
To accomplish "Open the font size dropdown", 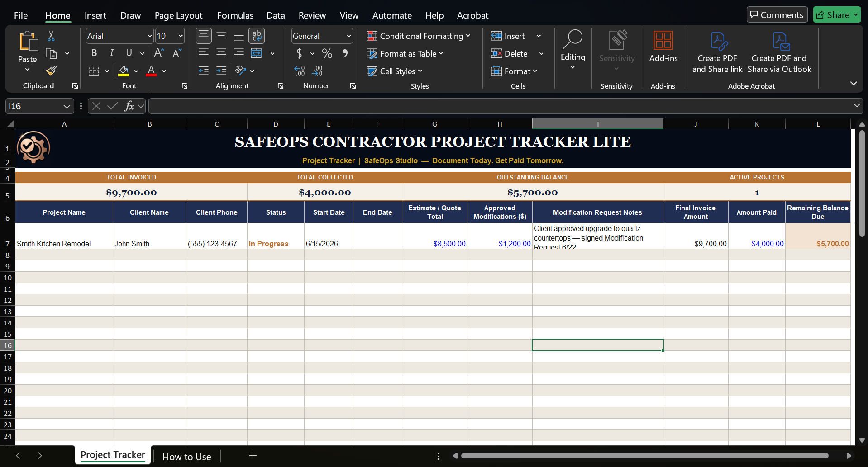I will pos(181,36).
